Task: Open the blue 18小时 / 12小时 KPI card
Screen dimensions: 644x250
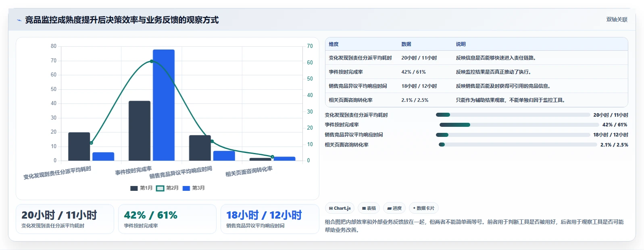Action: (x=270, y=219)
